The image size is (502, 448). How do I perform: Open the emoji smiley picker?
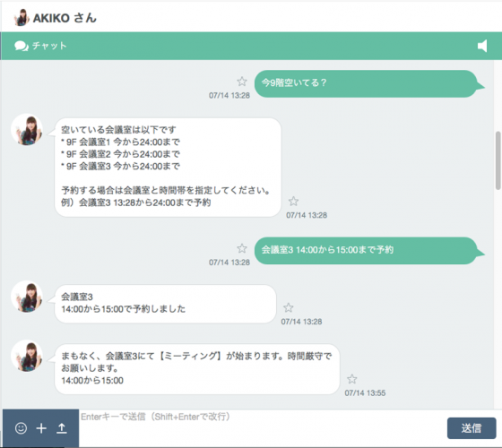click(22, 428)
